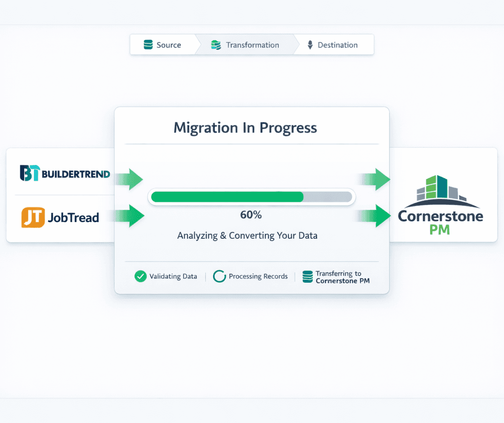Click the JobTread name text

click(74, 218)
